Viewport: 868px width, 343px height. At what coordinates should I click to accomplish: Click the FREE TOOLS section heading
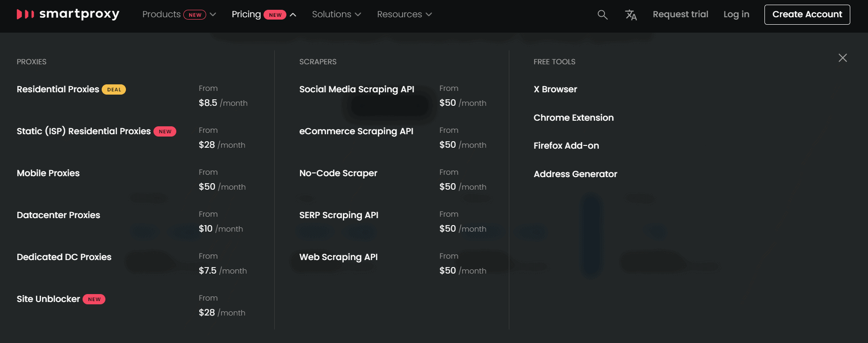(x=554, y=62)
